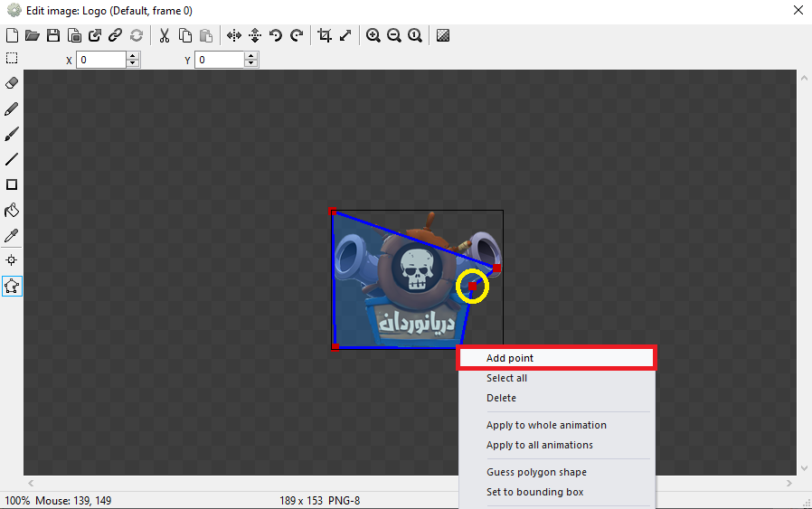812x509 pixels.
Task: Select the rectangle selection tool
Action: click(x=12, y=58)
